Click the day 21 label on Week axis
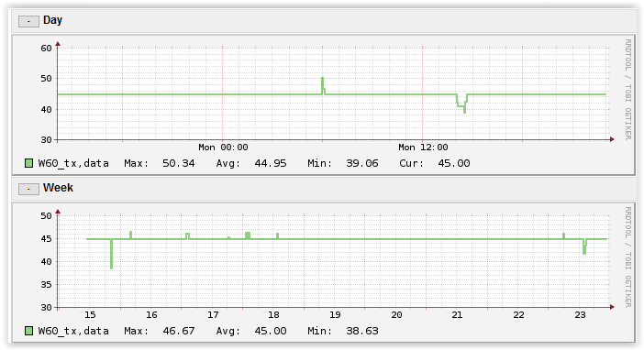This screenshot has width=644, height=350. [x=457, y=315]
